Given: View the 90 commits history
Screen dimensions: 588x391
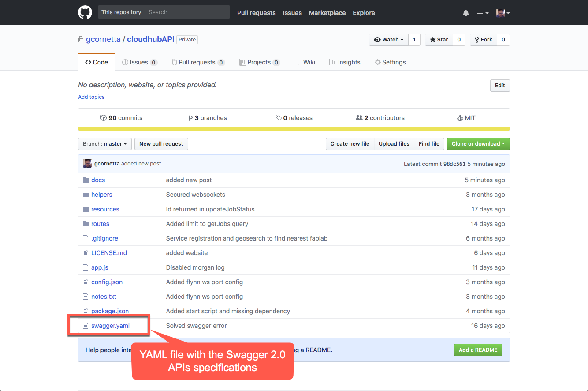Looking at the screenshot, I should pos(121,118).
